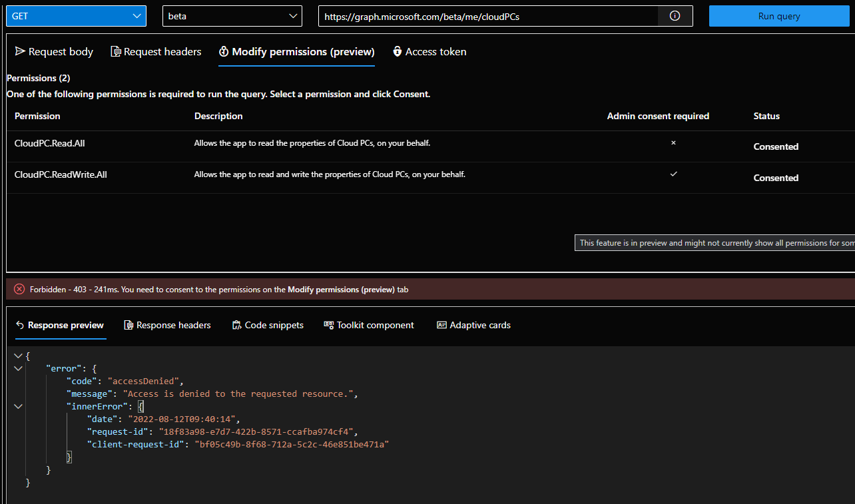Click the Modify permissions shield icon

(224, 51)
